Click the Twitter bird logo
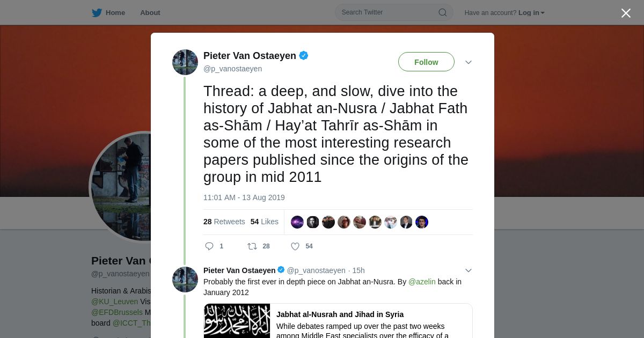This screenshot has height=338, width=644. tap(97, 13)
